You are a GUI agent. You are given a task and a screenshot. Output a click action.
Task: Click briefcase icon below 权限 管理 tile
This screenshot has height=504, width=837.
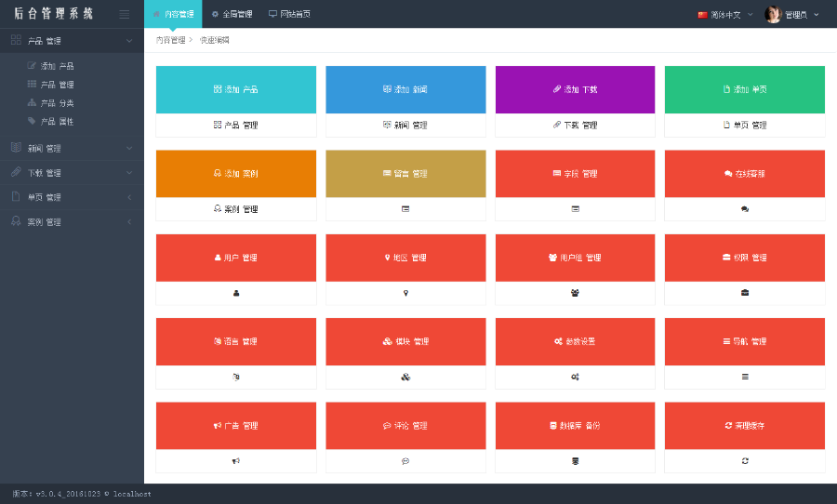pos(745,293)
